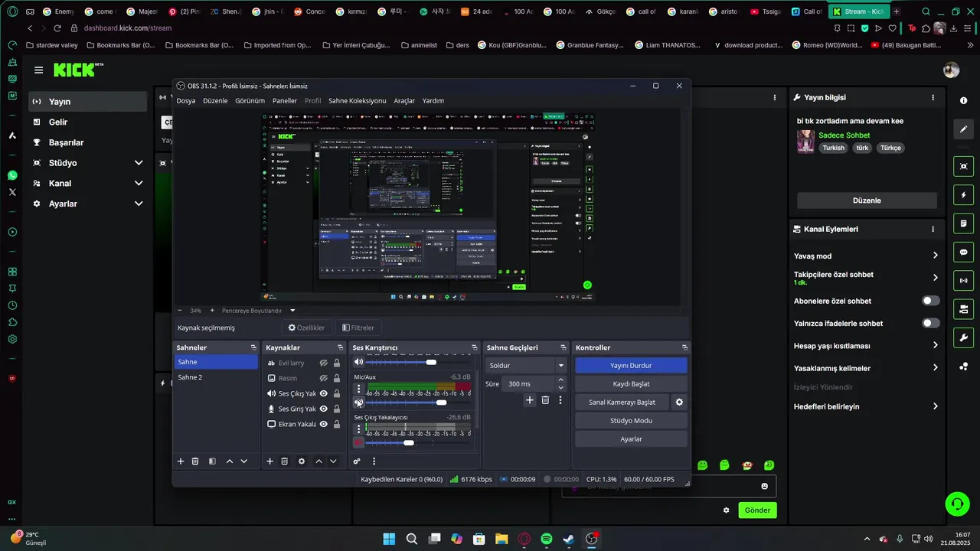Expand Ayarlar in Kick sidebar
The width and height of the screenshot is (980, 551).
(139, 204)
